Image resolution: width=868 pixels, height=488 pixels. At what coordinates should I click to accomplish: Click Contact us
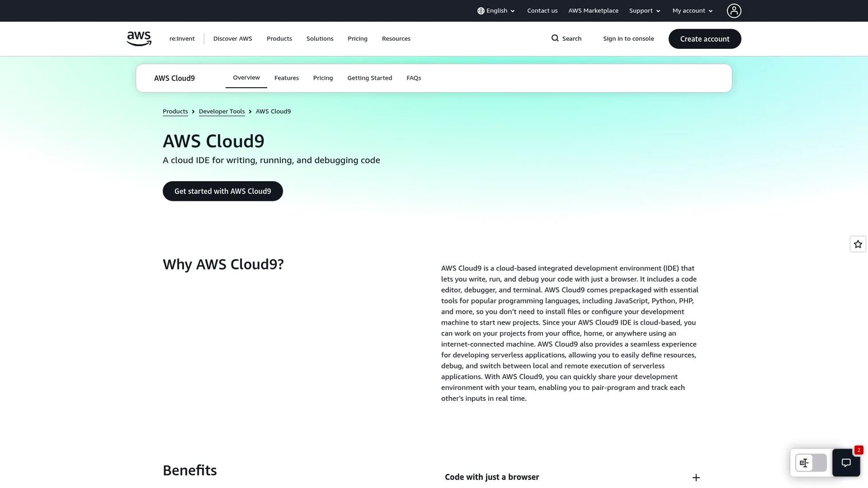pos(542,11)
